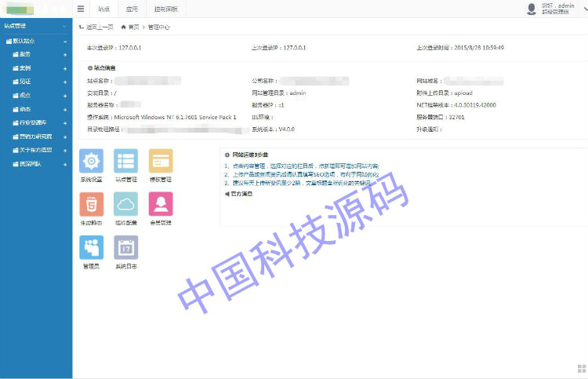
Task: Select the 行业资源库 tree item label
Action: tap(33, 122)
